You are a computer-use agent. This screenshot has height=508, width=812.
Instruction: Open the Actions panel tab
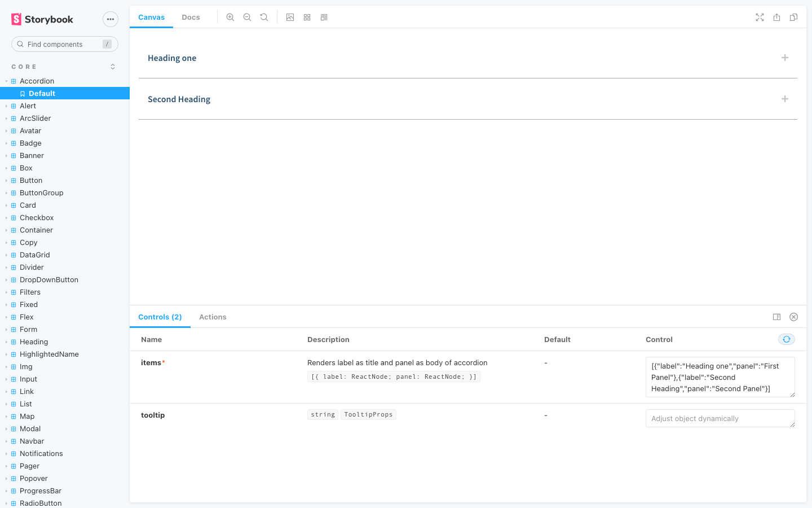213,317
